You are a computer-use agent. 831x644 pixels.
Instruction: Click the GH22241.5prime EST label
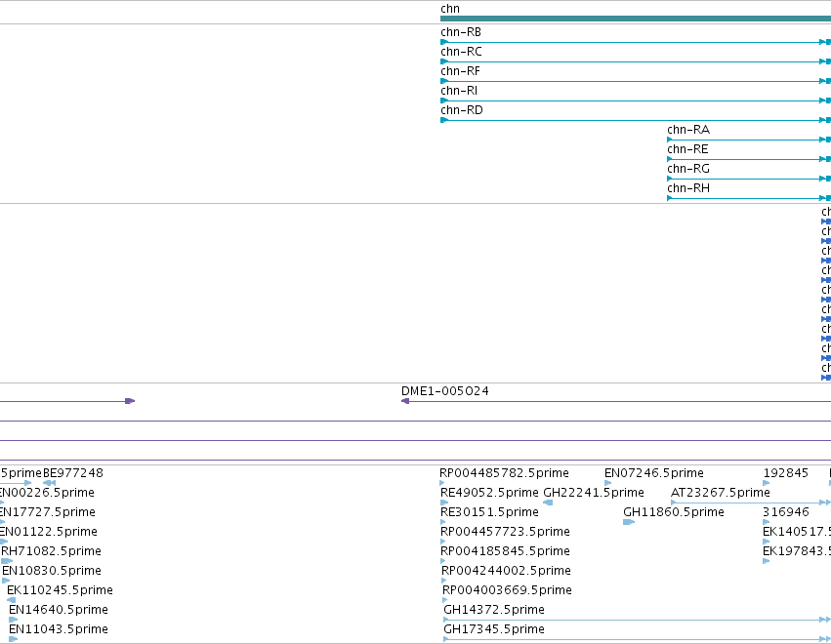pos(594,493)
